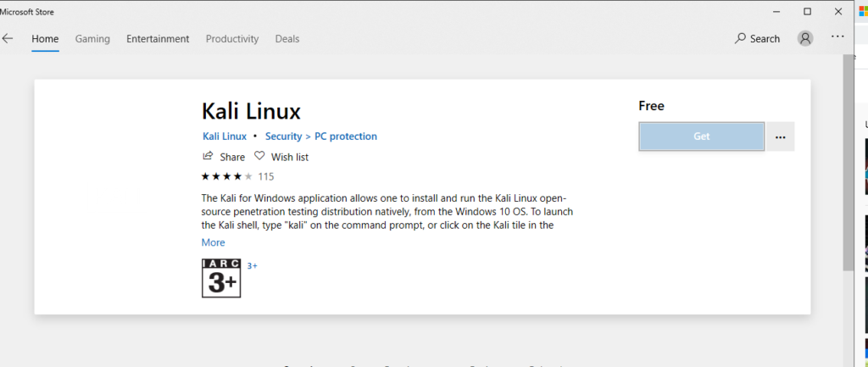Open the Deals tab
The height and width of the screenshot is (367, 868).
pyautogui.click(x=287, y=39)
